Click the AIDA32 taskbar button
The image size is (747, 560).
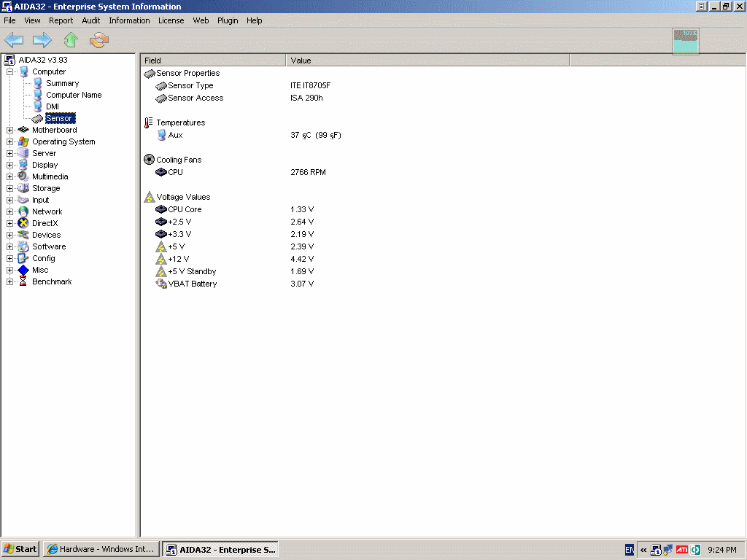[220, 550]
